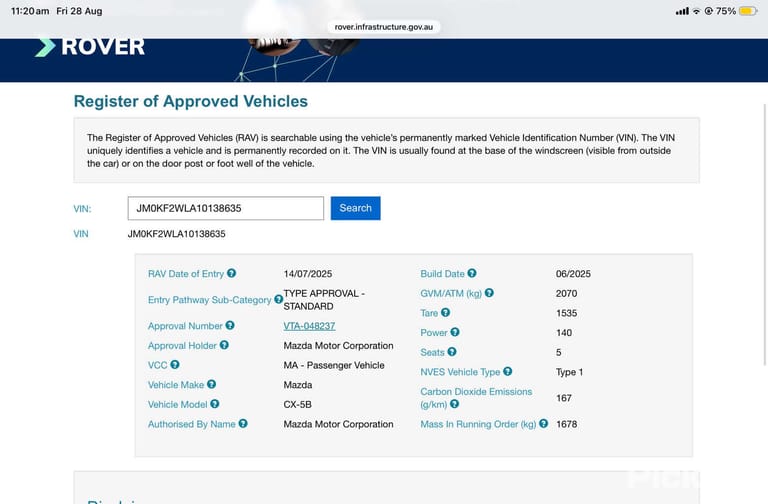Viewport: 768px width, 504px height.
Task: Click the Vehicle Model label
Action: point(177,404)
